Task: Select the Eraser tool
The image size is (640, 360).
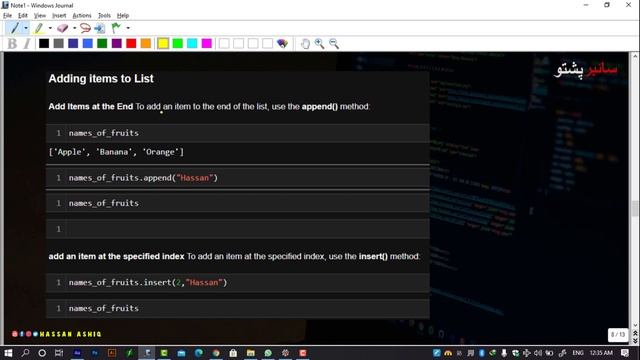Action: 62,28
